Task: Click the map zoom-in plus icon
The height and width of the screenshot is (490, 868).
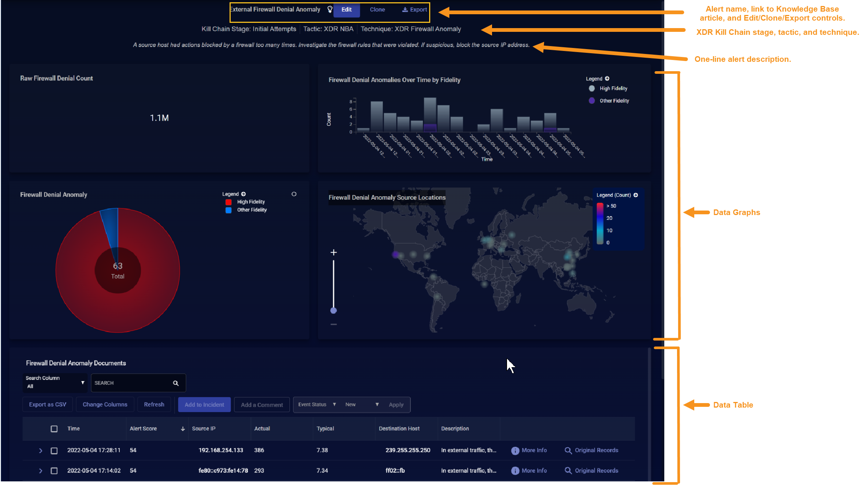Action: coord(334,253)
